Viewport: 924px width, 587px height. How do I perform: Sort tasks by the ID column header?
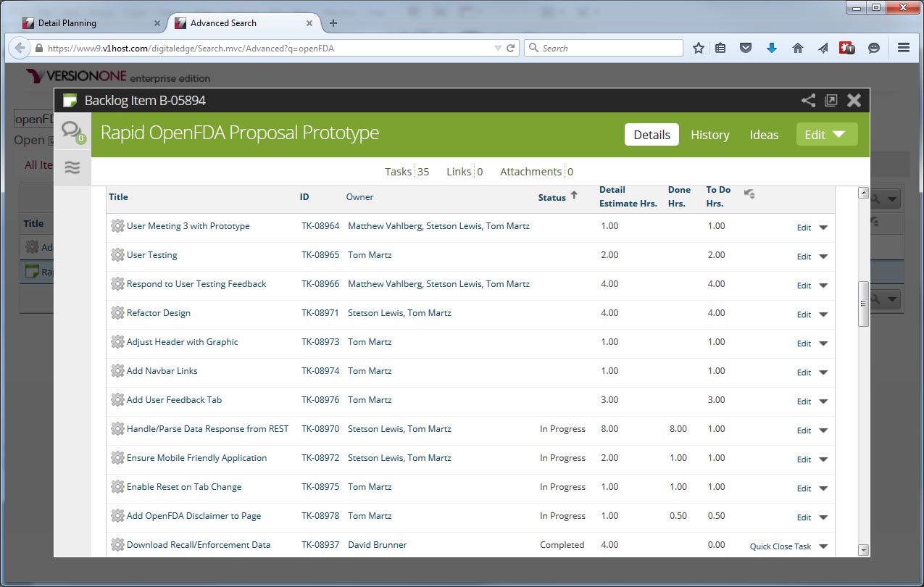(304, 196)
